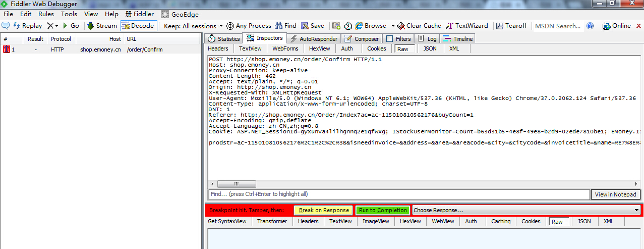The height and width of the screenshot is (249, 644).
Task: Open Find sessions binoculars
Action: pos(285,26)
